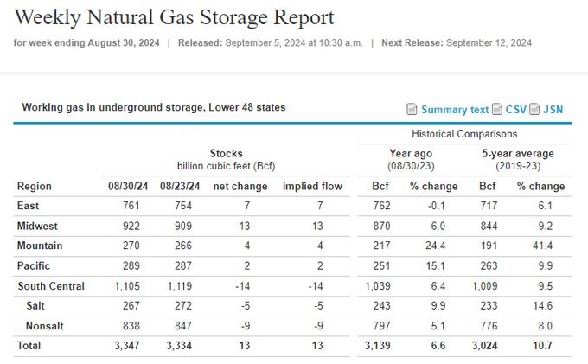Open the JSN data link
The height and width of the screenshot is (364, 588).
[553, 110]
